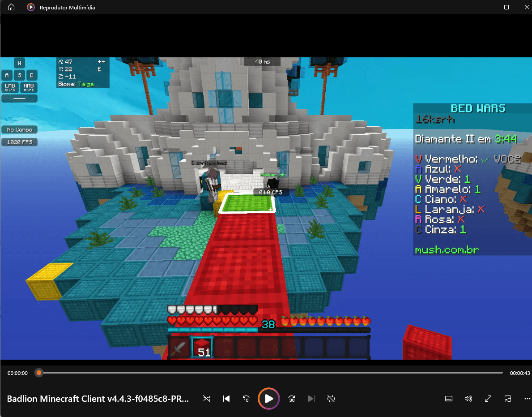Click the LMB keystroke overlay

(x=10, y=87)
